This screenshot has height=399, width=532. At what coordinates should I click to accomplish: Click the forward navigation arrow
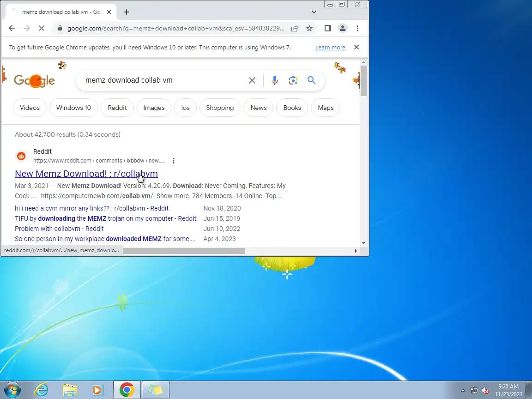point(27,28)
